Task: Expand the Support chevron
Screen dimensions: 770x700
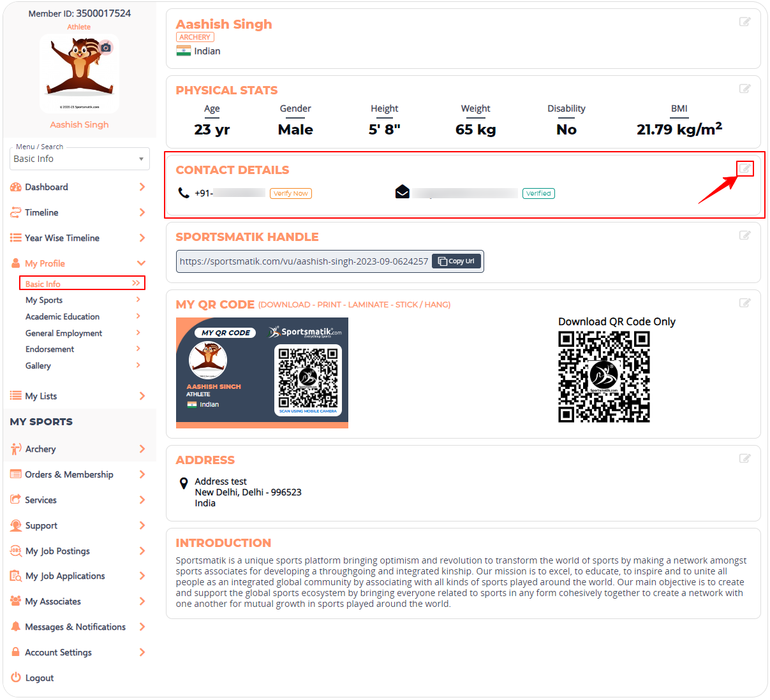Action: [x=142, y=525]
